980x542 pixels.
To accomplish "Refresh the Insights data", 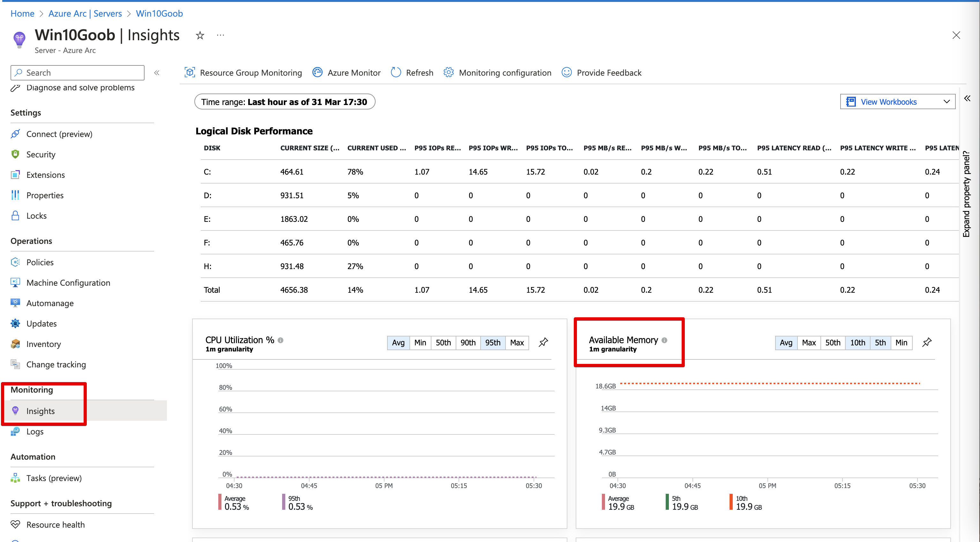I will click(412, 72).
